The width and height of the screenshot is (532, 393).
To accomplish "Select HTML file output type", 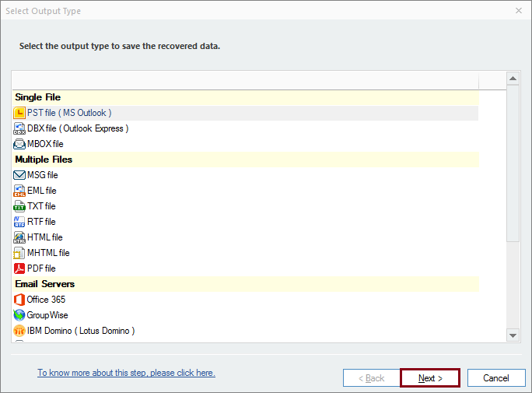I will pyautogui.click(x=245, y=237).
